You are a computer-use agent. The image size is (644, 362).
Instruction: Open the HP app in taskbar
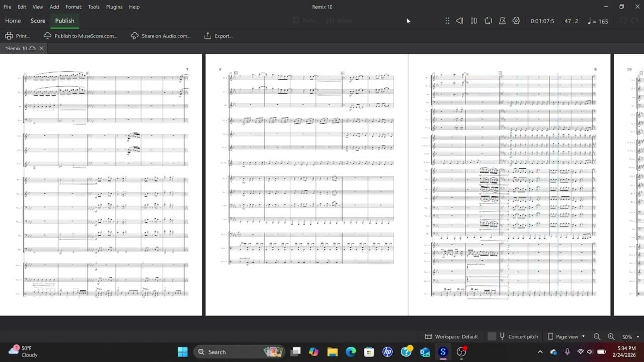pos(387,352)
